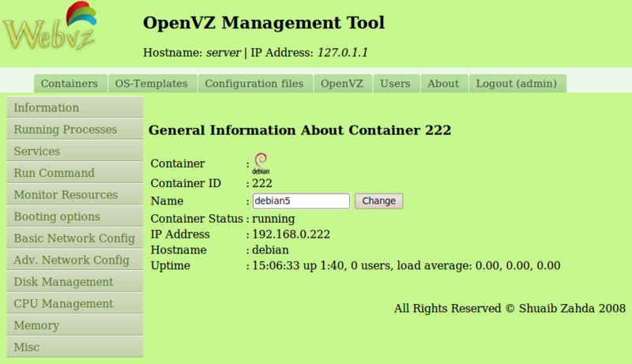Open Running Processes in the sidebar
This screenshot has height=364, width=632.
point(75,129)
